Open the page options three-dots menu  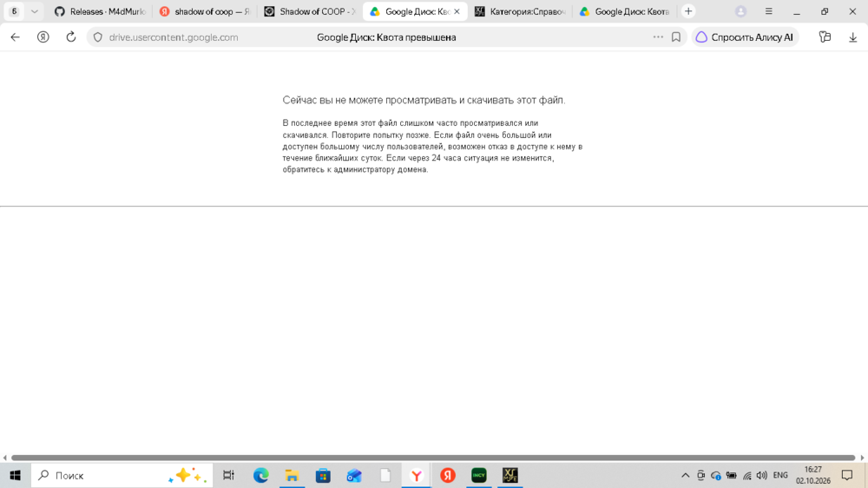658,37
